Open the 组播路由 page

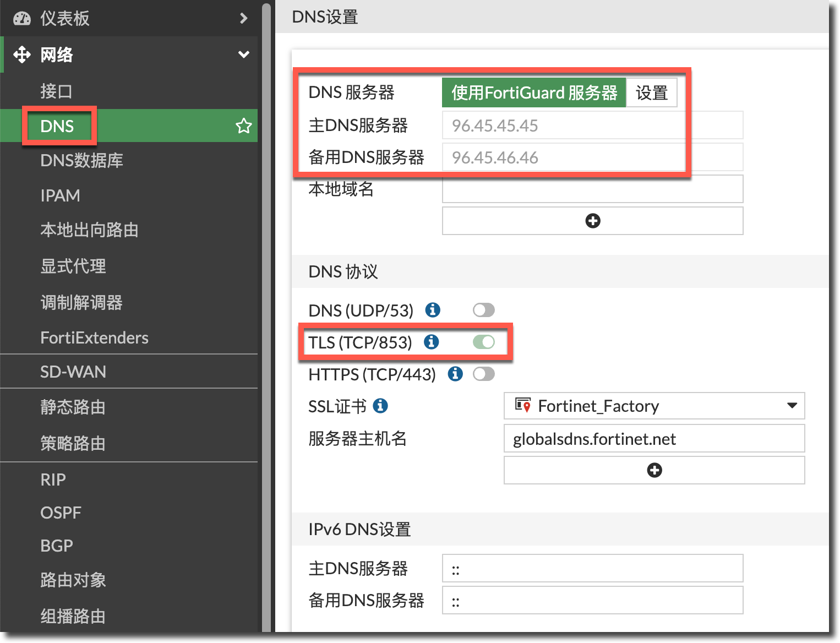coord(129,616)
